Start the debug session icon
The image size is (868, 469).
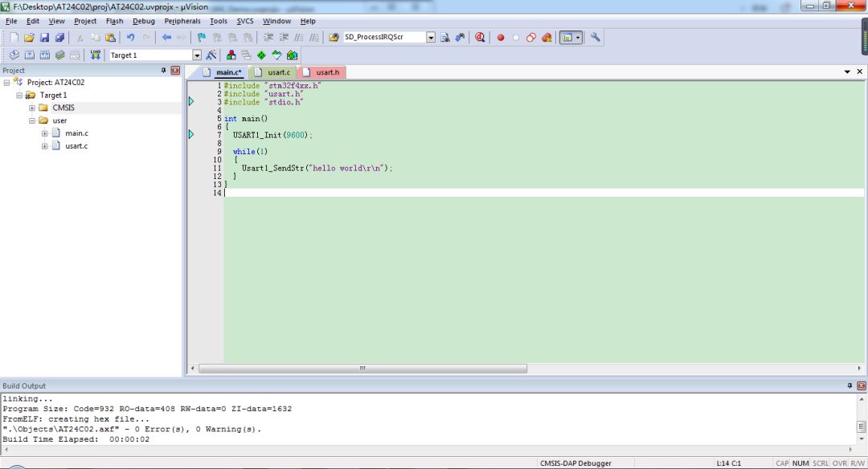[x=480, y=38]
